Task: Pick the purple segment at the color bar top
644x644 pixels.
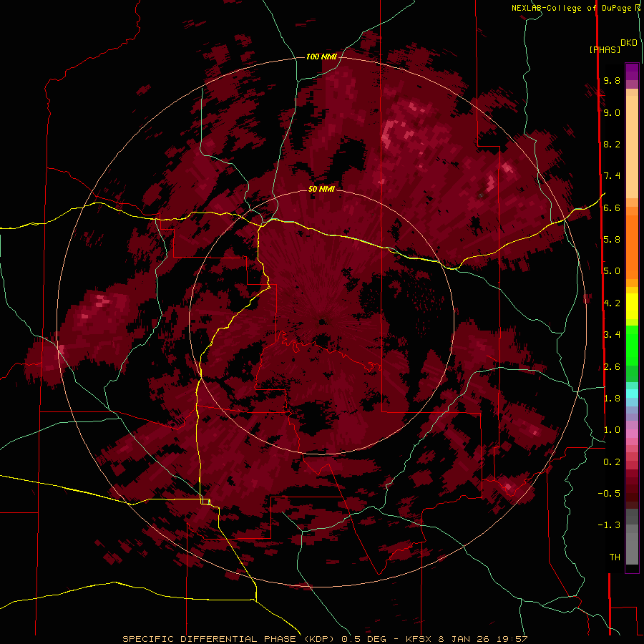Action: (632, 72)
